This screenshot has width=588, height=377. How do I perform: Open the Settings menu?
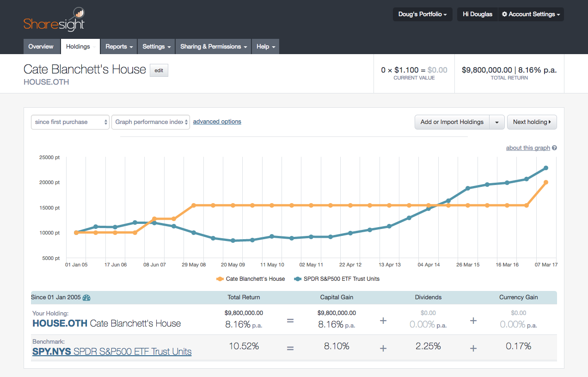pyautogui.click(x=156, y=46)
